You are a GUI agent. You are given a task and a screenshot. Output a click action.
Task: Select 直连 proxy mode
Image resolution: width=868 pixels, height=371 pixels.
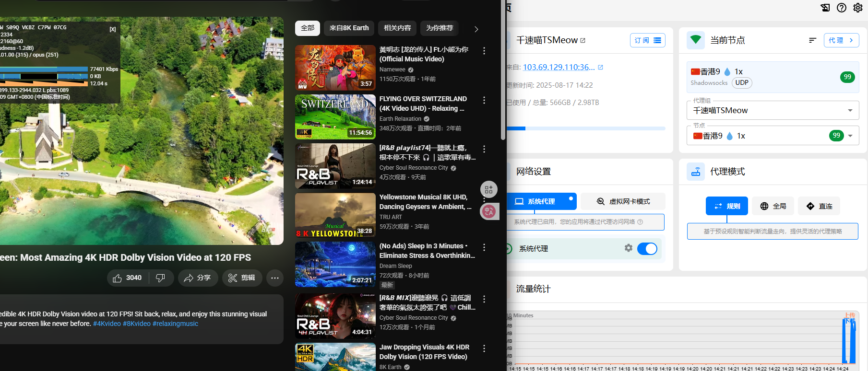(819, 206)
